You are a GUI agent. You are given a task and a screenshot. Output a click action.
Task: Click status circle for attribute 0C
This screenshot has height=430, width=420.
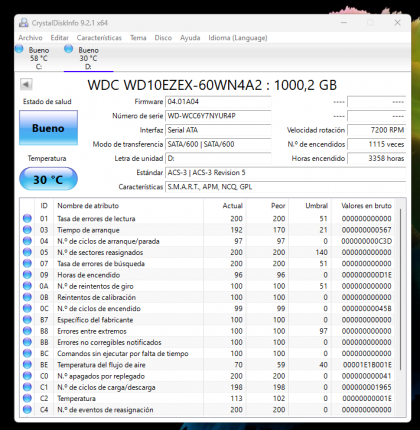(x=27, y=309)
